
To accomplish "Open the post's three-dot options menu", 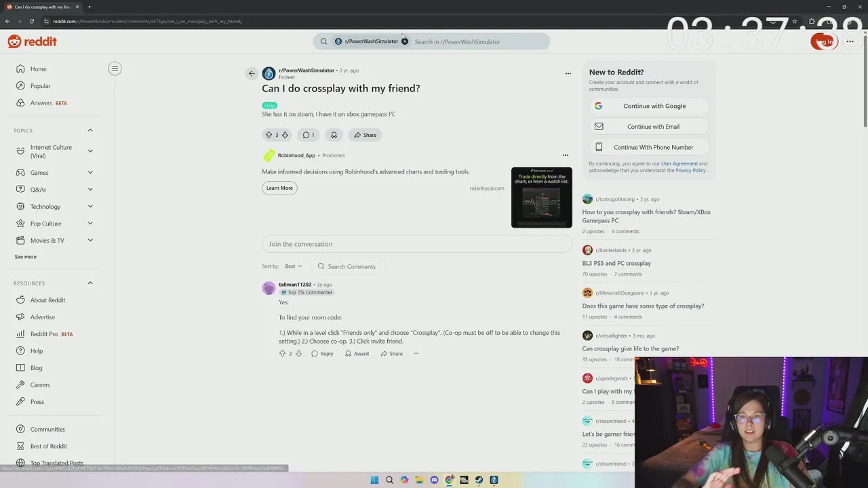I will coord(568,73).
